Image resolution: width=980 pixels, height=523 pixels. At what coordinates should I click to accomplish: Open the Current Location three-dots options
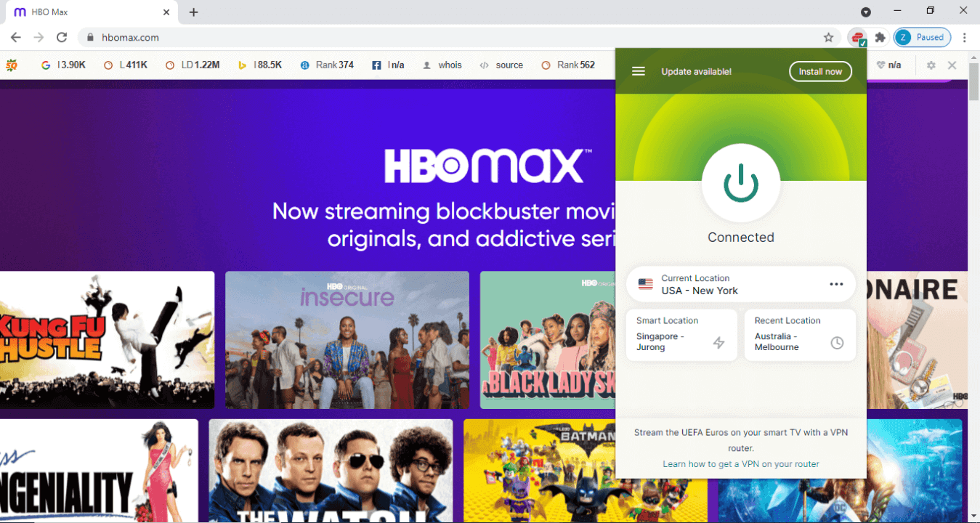pyautogui.click(x=836, y=284)
